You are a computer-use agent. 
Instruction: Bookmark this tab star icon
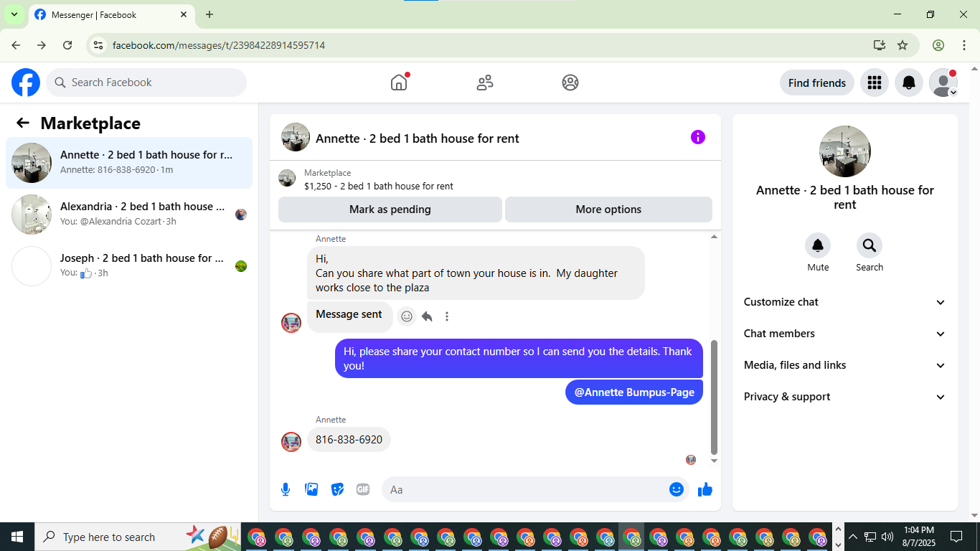tap(903, 45)
